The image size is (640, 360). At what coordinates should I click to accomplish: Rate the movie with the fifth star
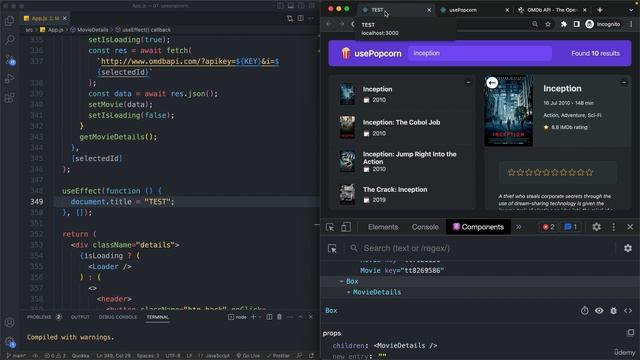pyautogui.click(x=546, y=173)
